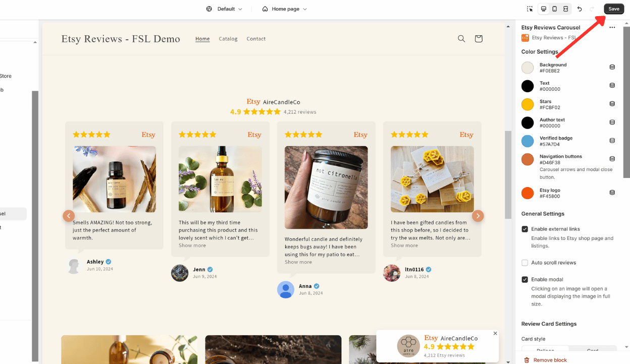Redo the last change
This screenshot has width=630, height=364.
[x=592, y=9]
